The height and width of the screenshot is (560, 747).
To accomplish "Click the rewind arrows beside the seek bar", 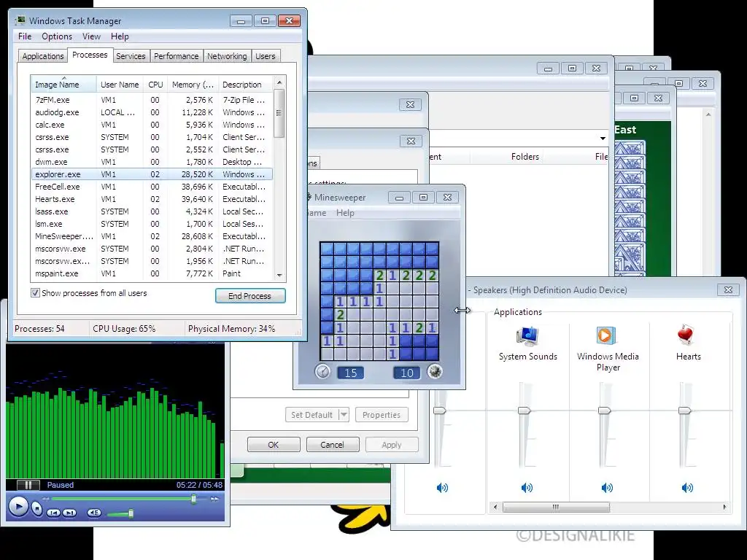I will click(x=46, y=499).
